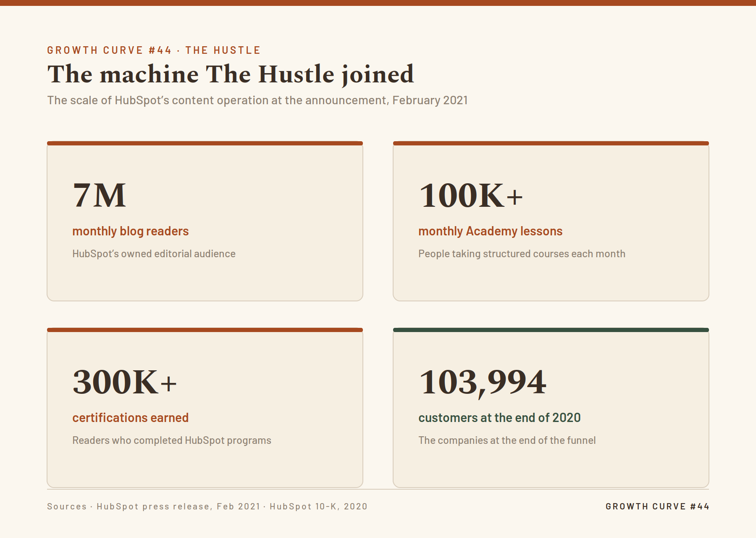
Task: Click the Sources line in the footer
Action: pyautogui.click(x=207, y=506)
